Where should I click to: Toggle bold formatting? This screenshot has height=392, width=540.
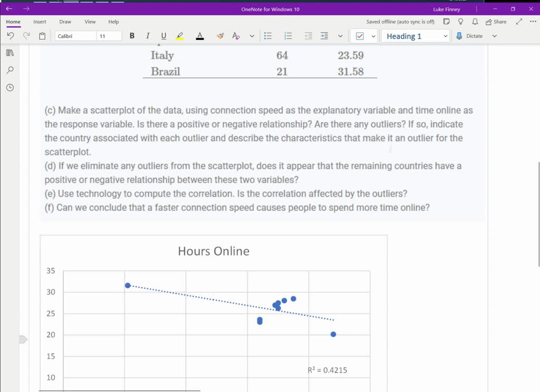[x=132, y=36]
